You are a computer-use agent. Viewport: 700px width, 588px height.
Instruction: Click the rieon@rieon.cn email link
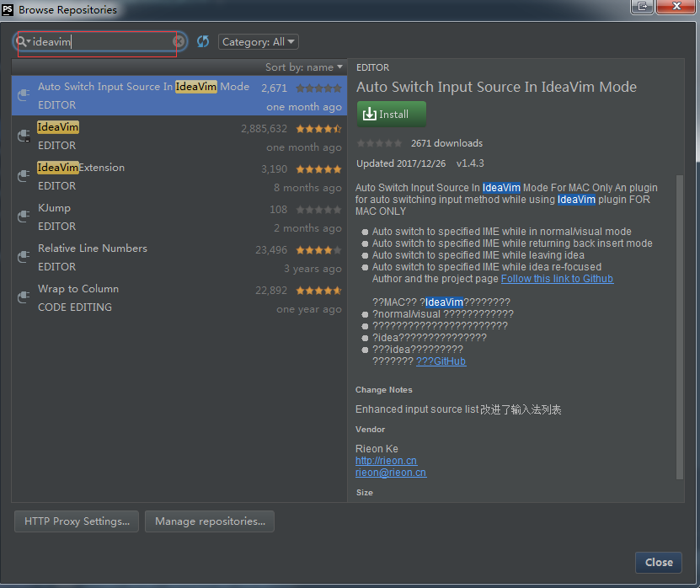coord(391,473)
